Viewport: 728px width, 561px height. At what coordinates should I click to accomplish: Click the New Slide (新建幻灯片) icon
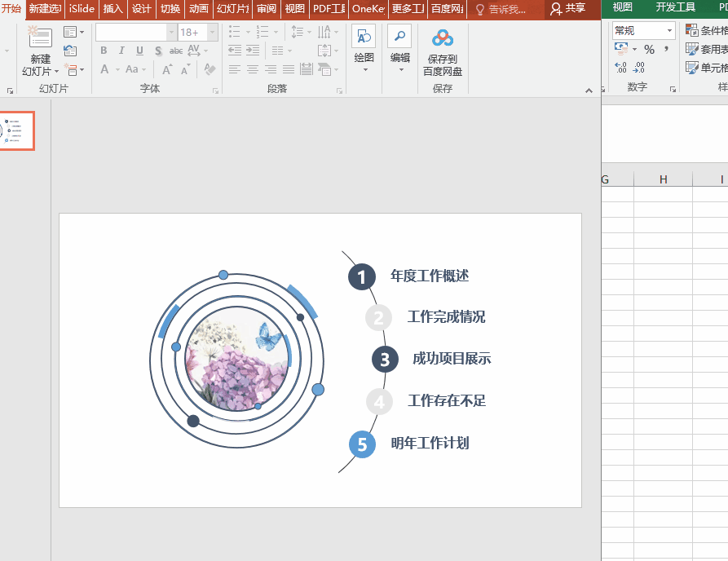pyautogui.click(x=40, y=38)
